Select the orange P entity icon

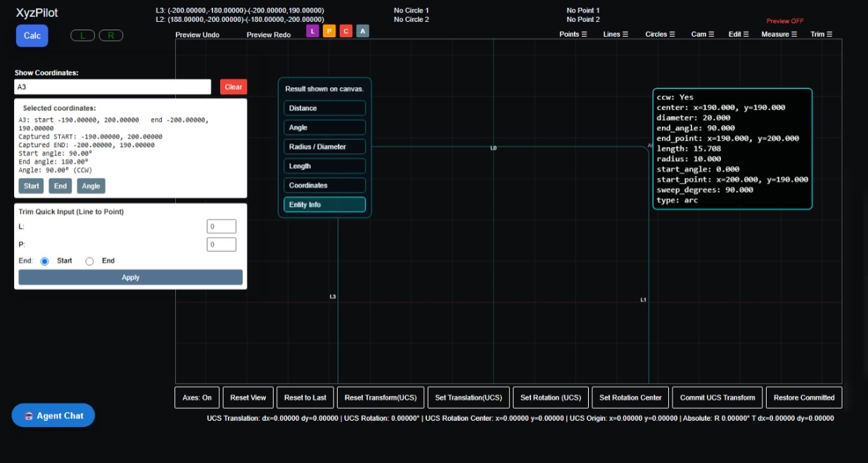329,31
